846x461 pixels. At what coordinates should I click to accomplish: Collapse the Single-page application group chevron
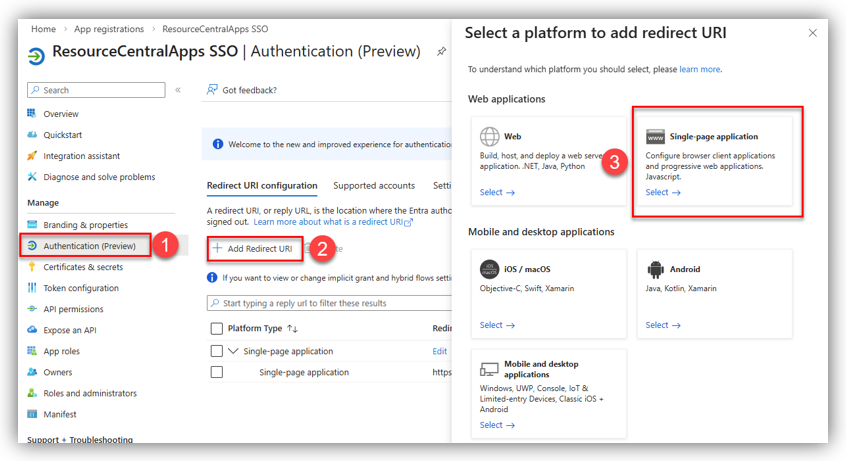[x=234, y=351]
